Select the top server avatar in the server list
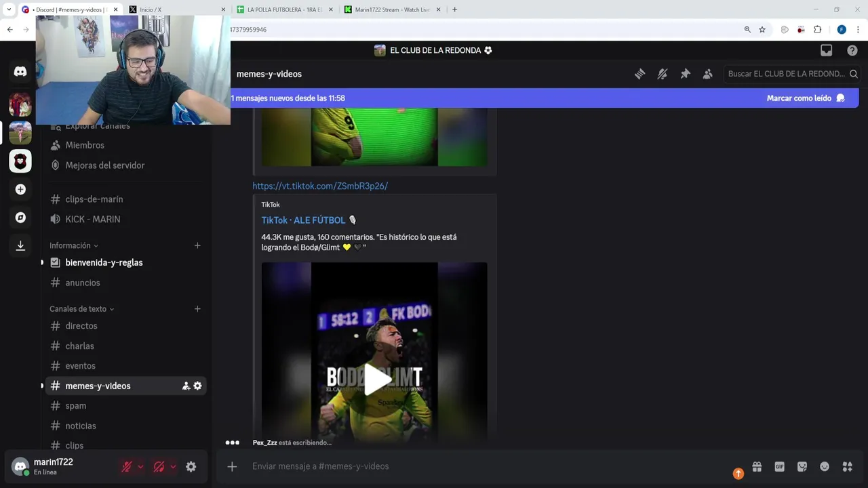Viewport: 868px width, 488px height. tap(20, 104)
